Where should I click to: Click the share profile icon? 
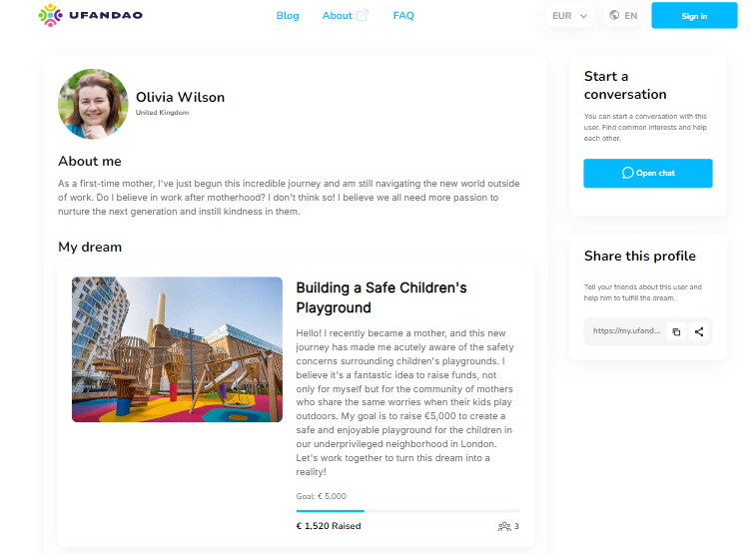(x=699, y=331)
